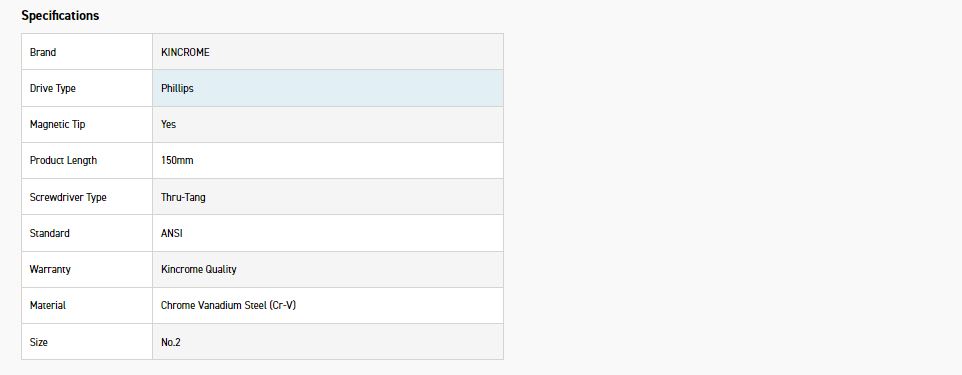Select the Brand label cell
962x375 pixels.
pyautogui.click(x=87, y=52)
